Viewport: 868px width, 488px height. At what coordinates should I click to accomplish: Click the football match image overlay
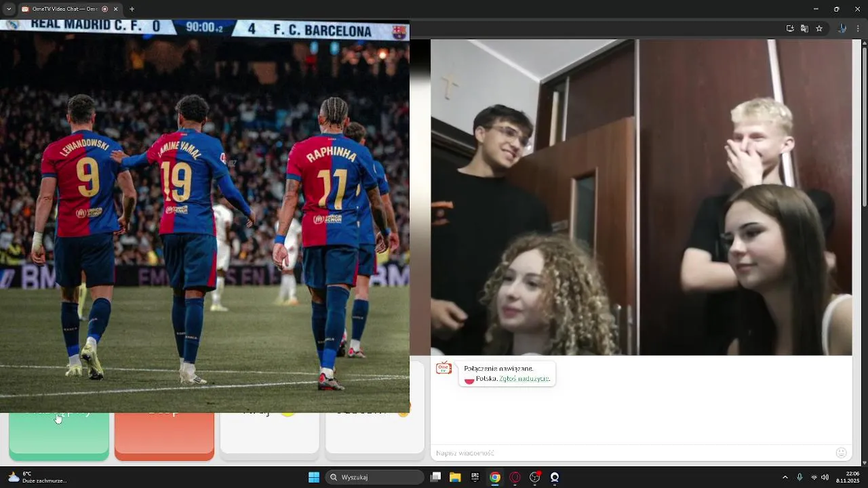coord(204,216)
